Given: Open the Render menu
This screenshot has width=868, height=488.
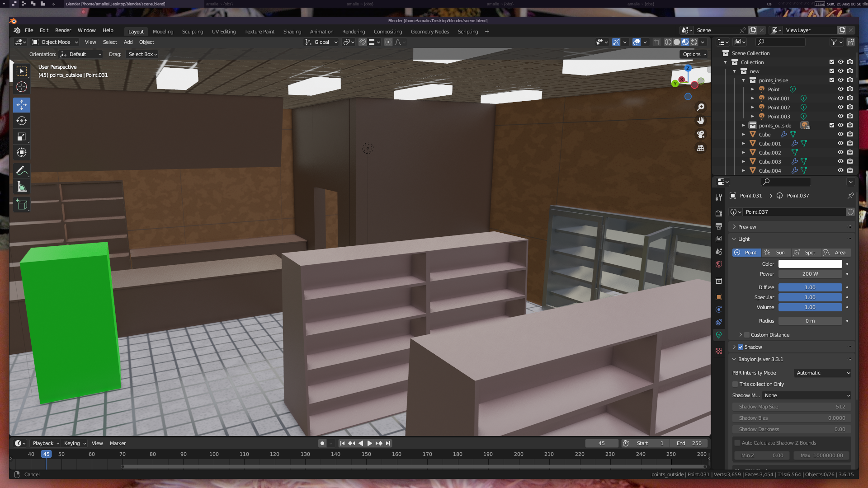Looking at the screenshot, I should coord(63,30).
